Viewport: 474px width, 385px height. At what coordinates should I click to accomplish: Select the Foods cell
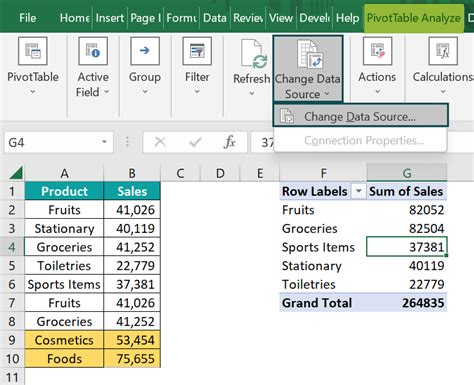[x=64, y=359]
